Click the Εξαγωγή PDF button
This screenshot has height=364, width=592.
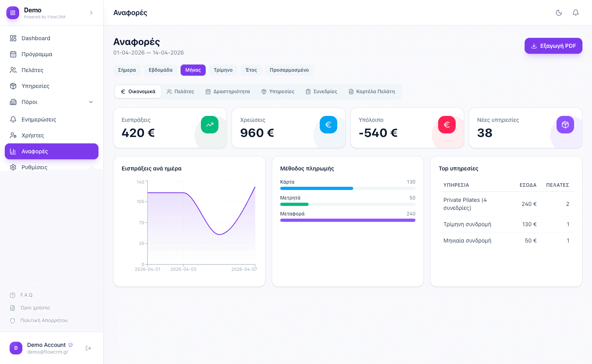pyautogui.click(x=553, y=46)
